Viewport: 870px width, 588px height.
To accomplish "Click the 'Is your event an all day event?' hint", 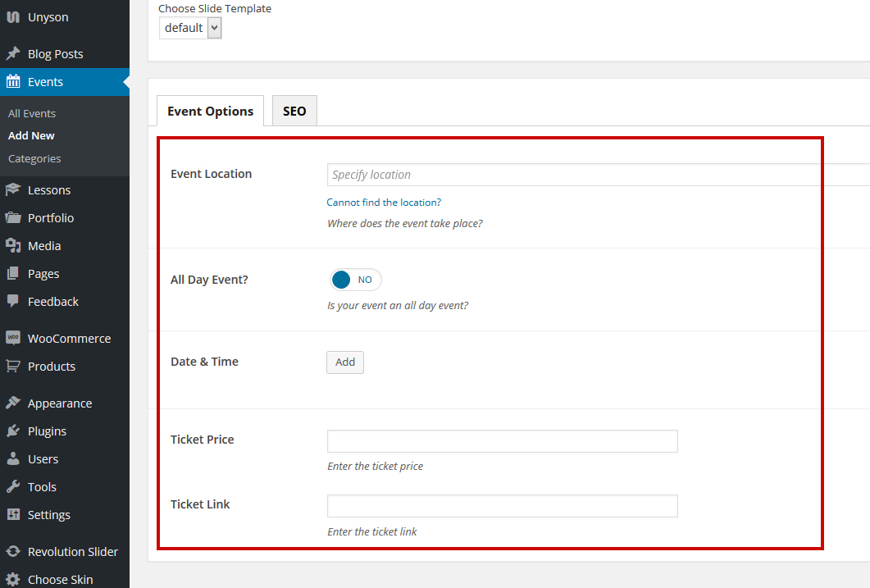I will (x=398, y=306).
